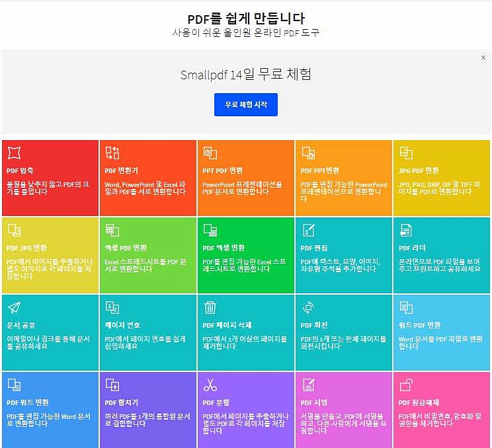Image resolution: width=492 pixels, height=448 pixels.
Task: Click the PDF 분할 scissors icon
Action: [x=210, y=385]
